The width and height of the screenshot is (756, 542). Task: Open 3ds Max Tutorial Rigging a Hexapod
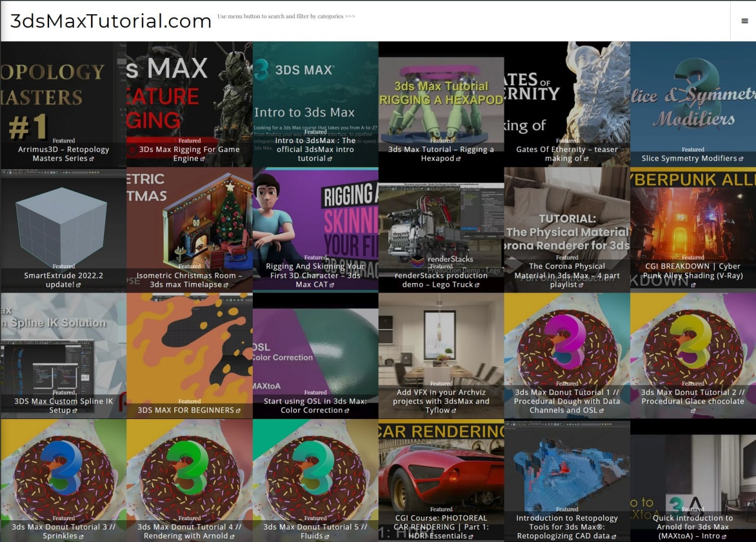coord(441,154)
